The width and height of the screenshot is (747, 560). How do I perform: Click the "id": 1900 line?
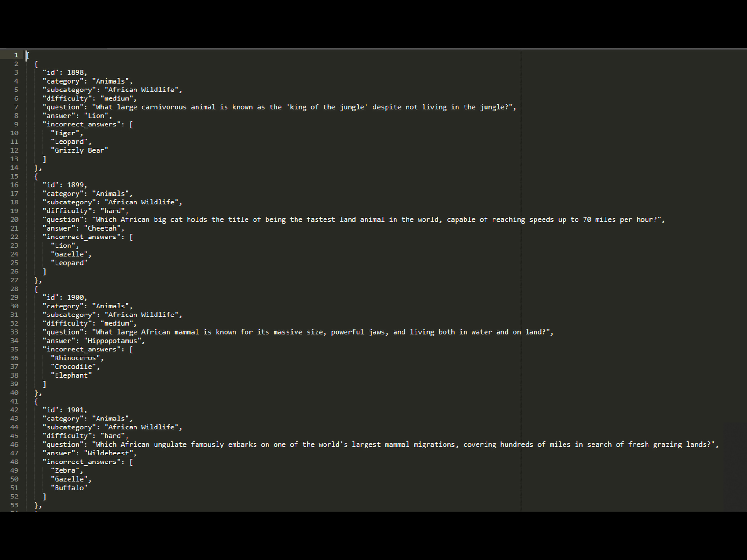coord(65,297)
